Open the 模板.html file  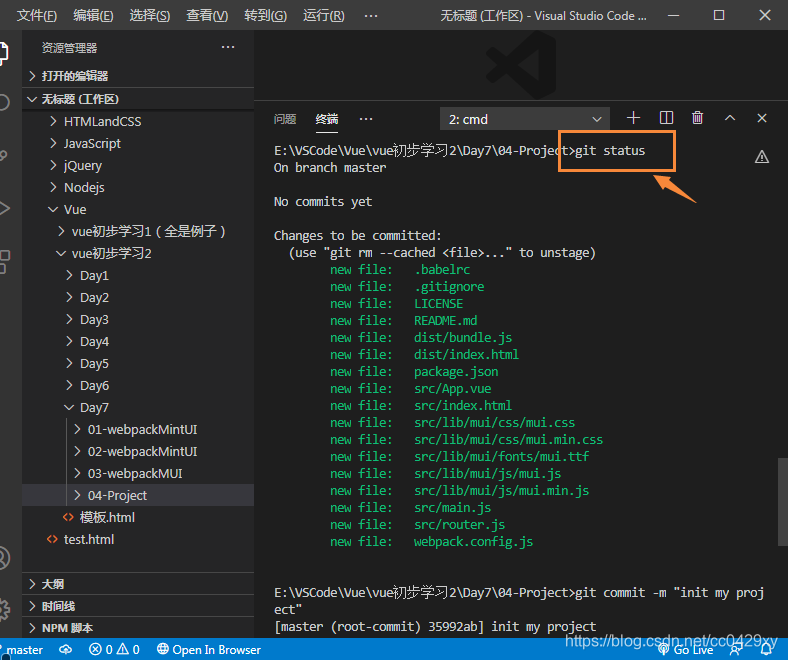(x=138, y=517)
